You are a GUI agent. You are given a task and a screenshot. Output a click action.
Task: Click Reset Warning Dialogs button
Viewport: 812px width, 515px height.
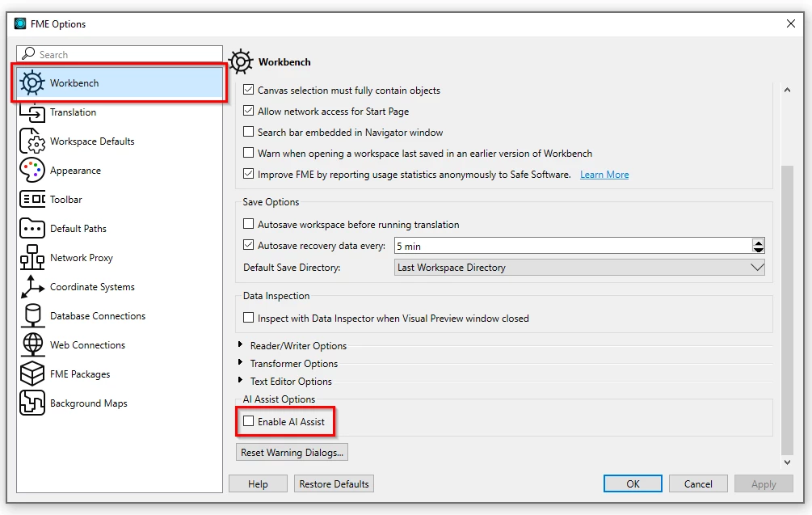(292, 452)
